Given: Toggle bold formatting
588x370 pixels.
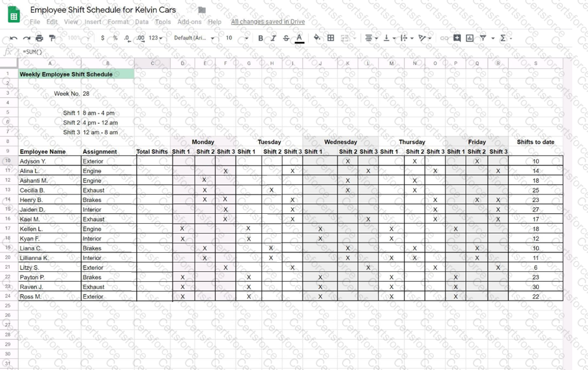Looking at the screenshot, I should (260, 38).
